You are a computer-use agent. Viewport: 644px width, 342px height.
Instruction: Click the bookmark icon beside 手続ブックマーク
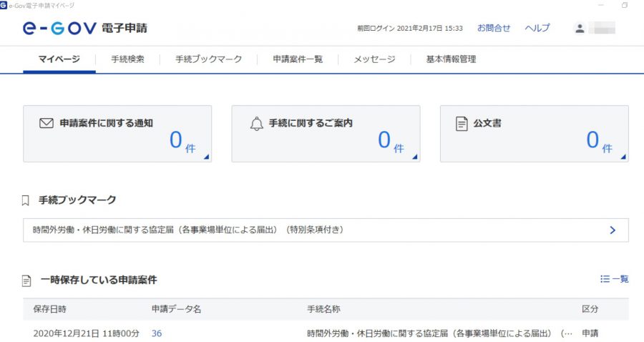26,200
